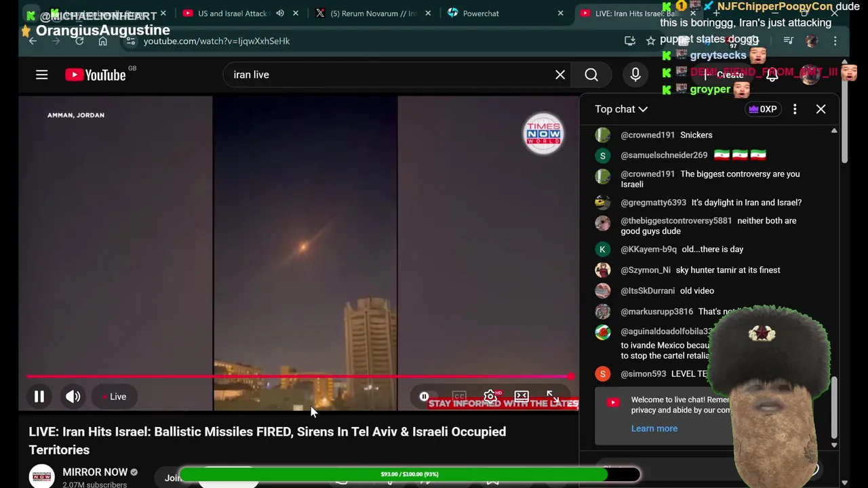Click @aguinaldoadolfobila username
The height and width of the screenshot is (488, 868).
click(x=666, y=332)
